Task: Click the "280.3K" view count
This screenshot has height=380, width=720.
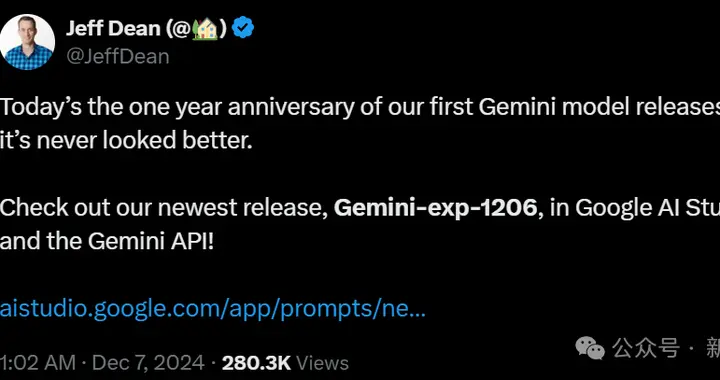Action: coord(256,363)
